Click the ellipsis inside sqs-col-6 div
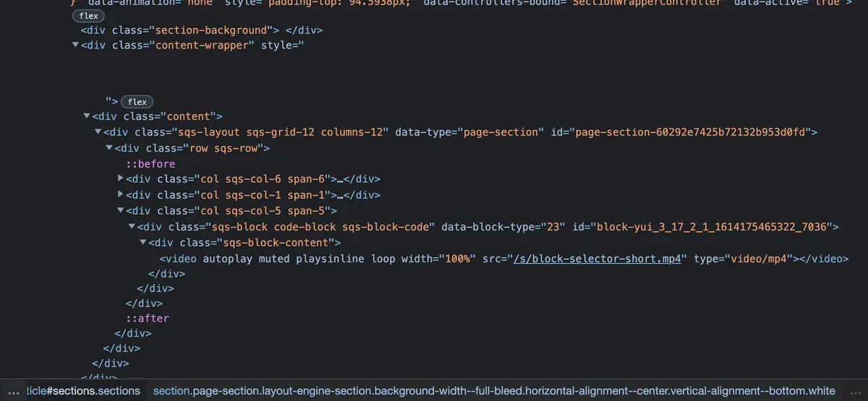Image resolution: width=868 pixels, height=401 pixels. (340, 179)
